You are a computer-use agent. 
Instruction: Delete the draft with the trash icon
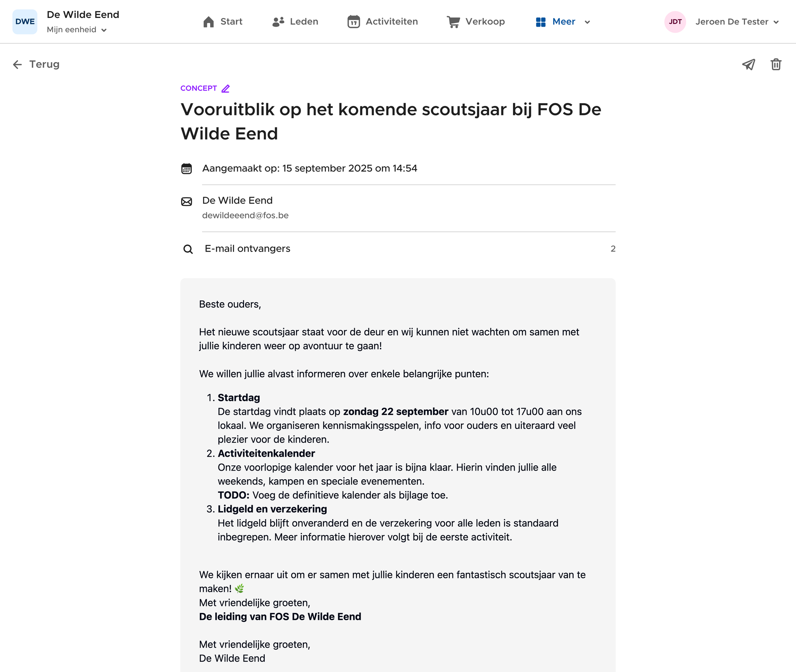click(776, 64)
